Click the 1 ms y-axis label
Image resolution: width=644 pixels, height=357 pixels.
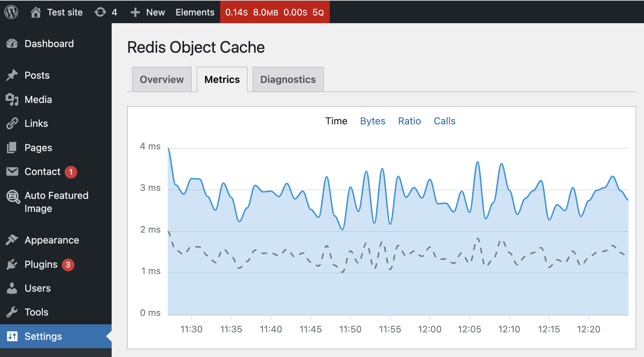(151, 271)
